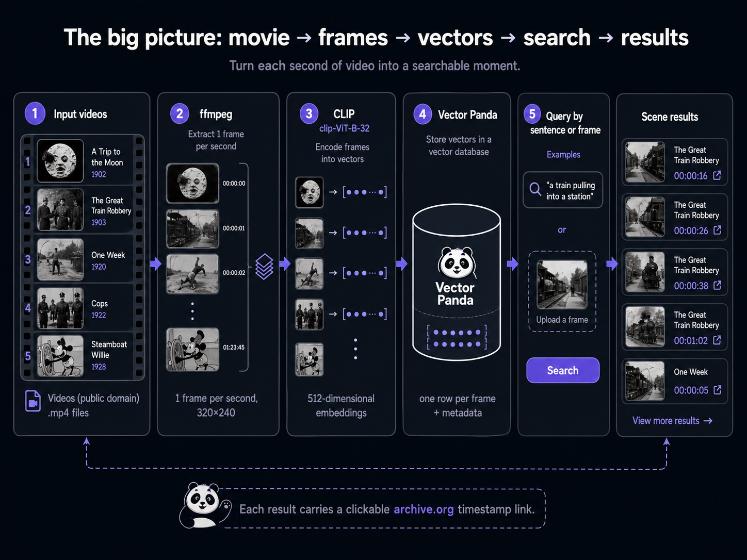Click the 00:01:02 timestamp in Scene results
The width and height of the screenshot is (747, 560).
691,340
